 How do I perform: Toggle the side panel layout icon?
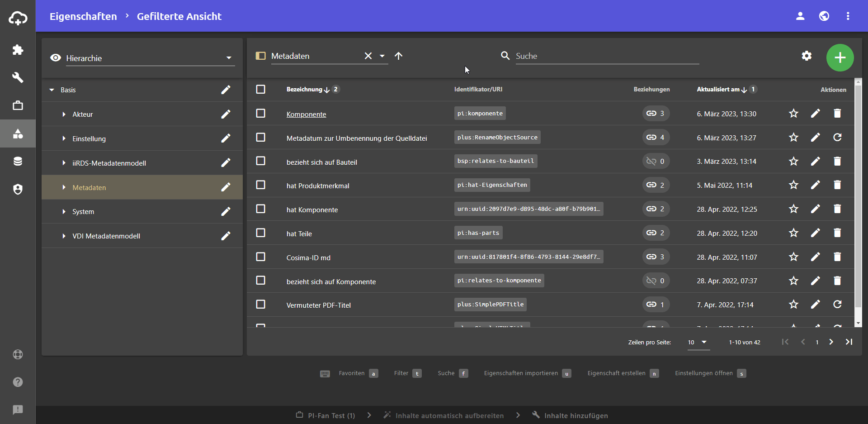[260, 56]
